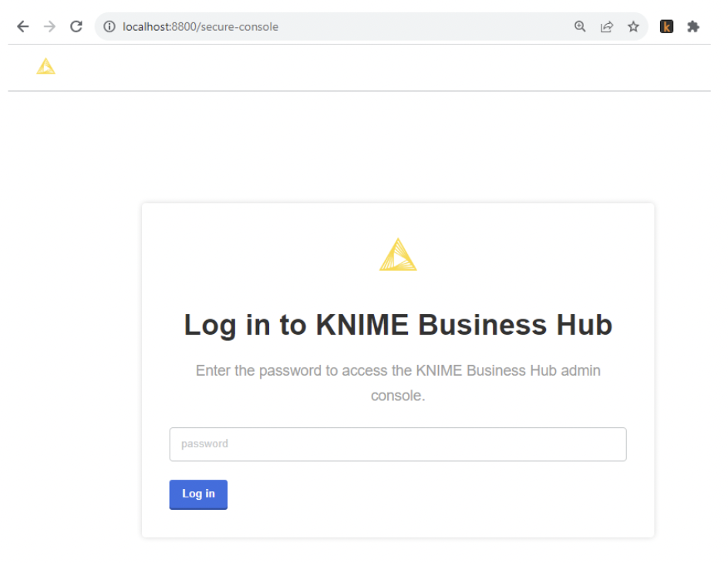This screenshot has width=728, height=563.
Task: Select the localhost:8800/secure-console URL
Action: tap(201, 27)
